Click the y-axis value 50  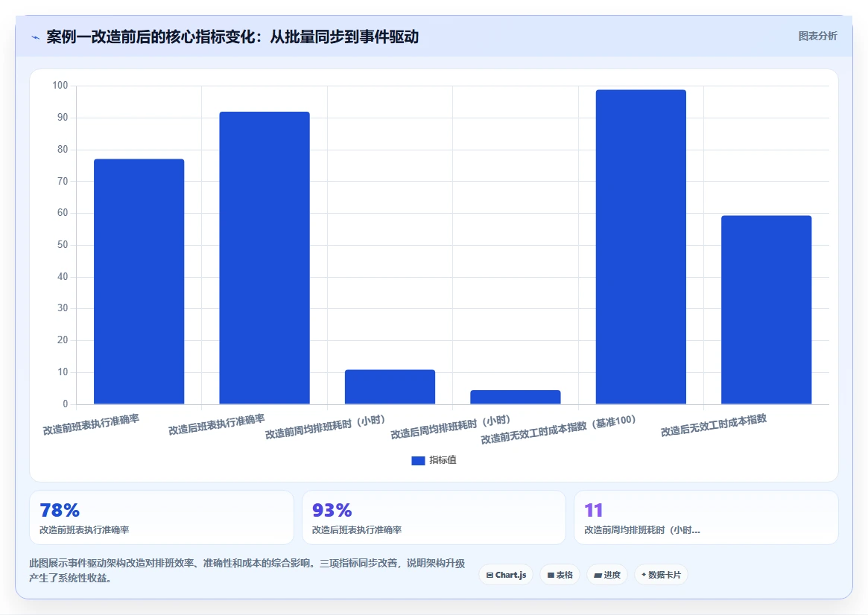coord(63,245)
